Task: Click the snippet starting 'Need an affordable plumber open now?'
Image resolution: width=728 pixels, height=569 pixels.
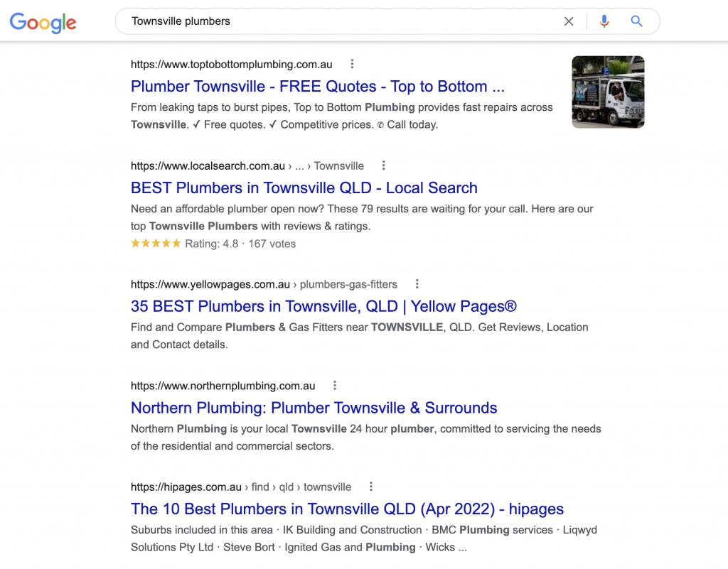Action: click(362, 217)
